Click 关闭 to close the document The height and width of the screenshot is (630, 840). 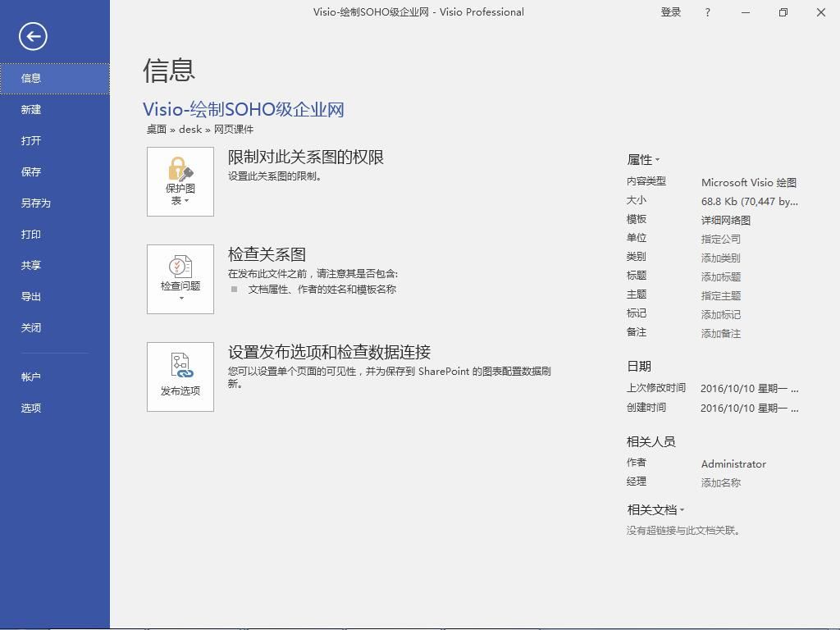[x=55, y=328]
